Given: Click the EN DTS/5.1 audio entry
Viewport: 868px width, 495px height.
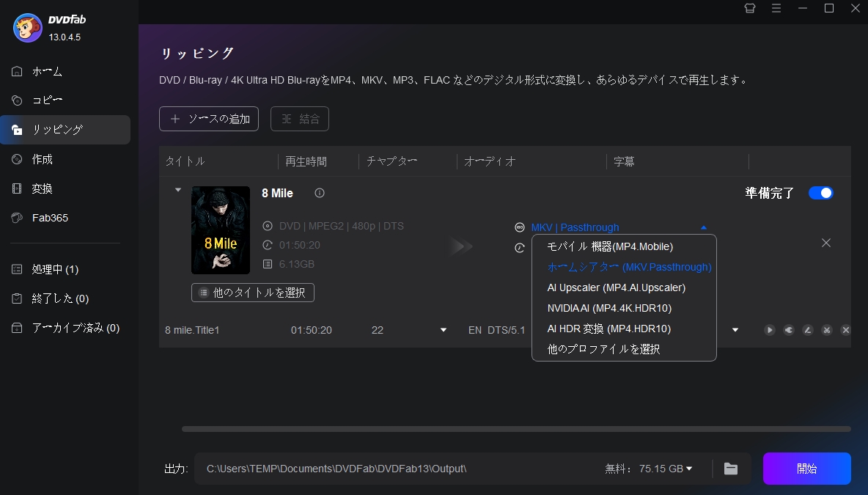Looking at the screenshot, I should click(x=496, y=330).
